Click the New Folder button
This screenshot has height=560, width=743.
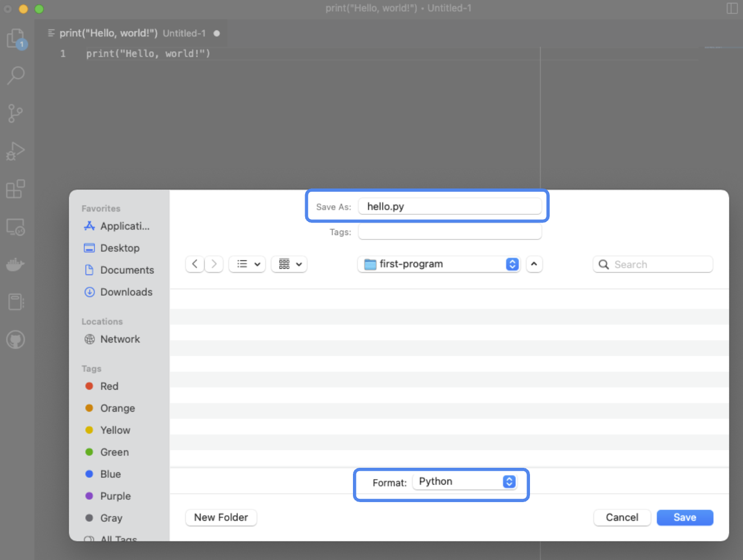pos(221,517)
